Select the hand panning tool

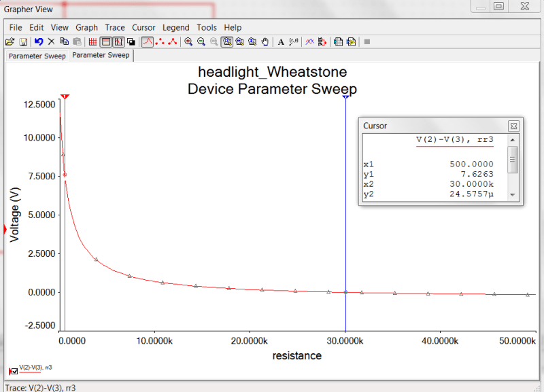coord(265,41)
